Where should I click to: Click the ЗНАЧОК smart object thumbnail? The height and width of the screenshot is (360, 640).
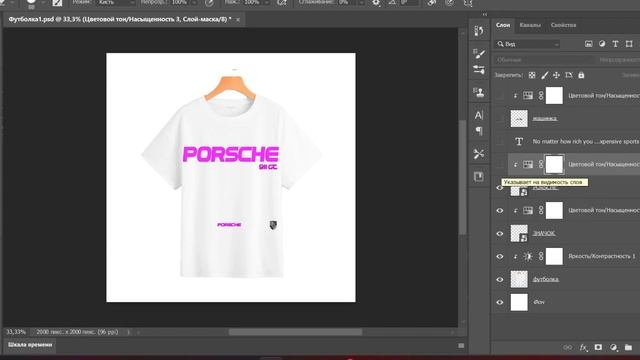[519, 233]
